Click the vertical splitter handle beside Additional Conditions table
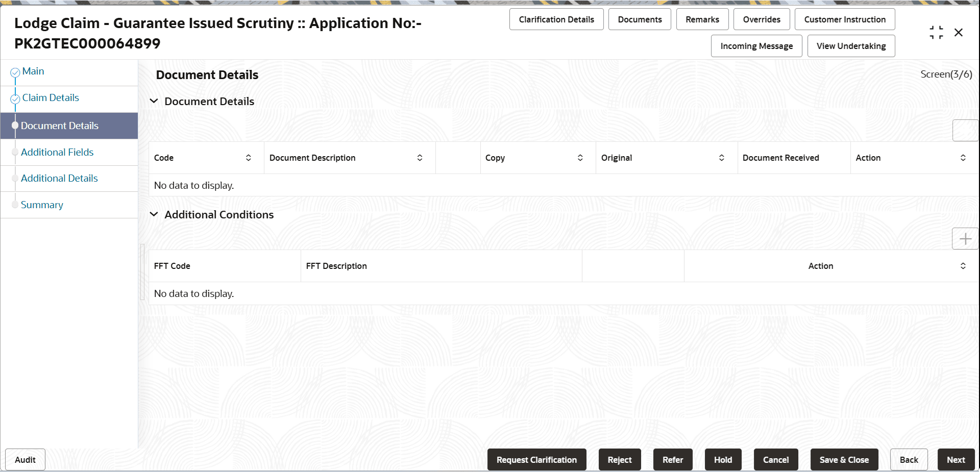The height and width of the screenshot is (472, 980). click(x=142, y=272)
